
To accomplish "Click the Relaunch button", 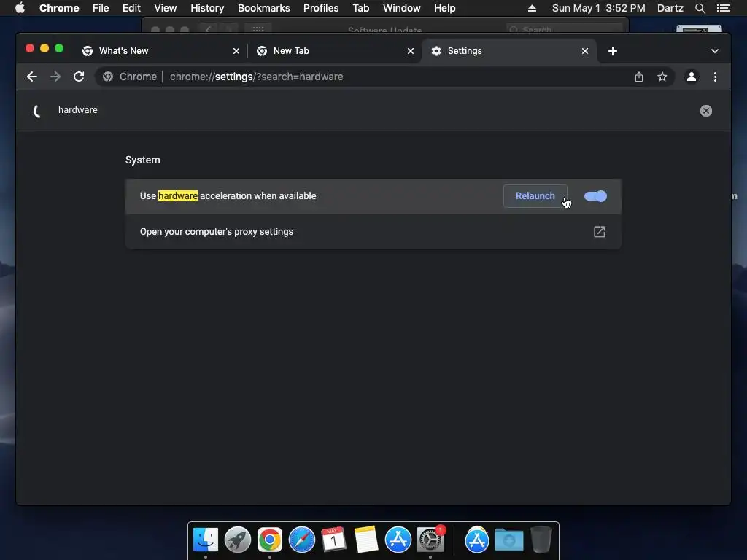I will (535, 196).
